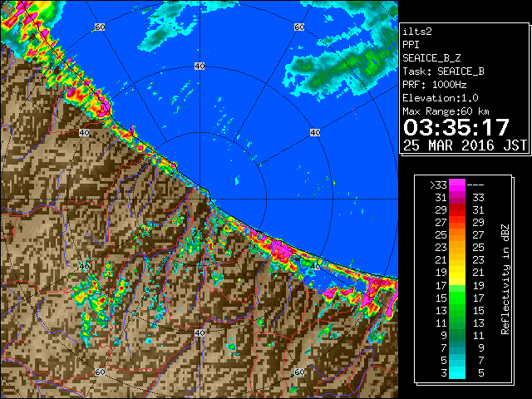
Task: Select the '---' legend marker
Action: 475,185
